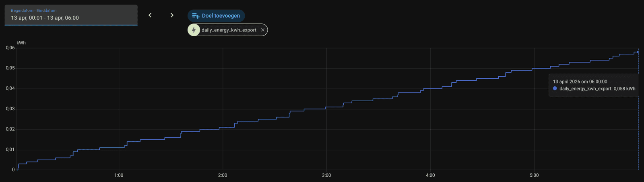
Task: Click the data point at 06:00 on the chart line
Action: pyautogui.click(x=638, y=52)
